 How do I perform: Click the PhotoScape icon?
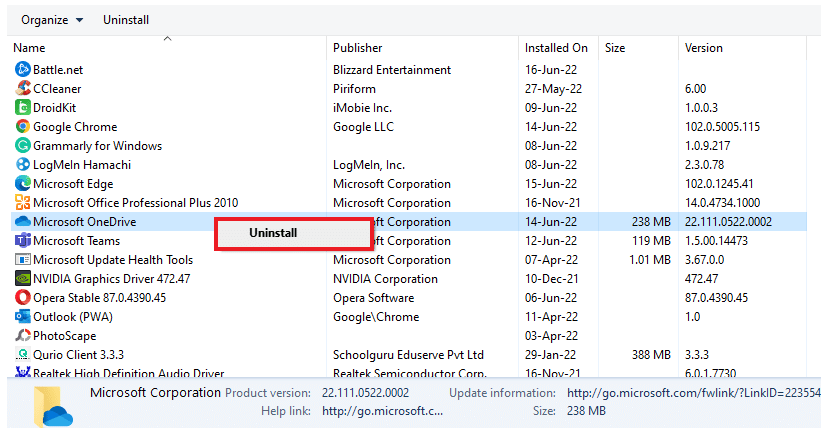pos(23,335)
